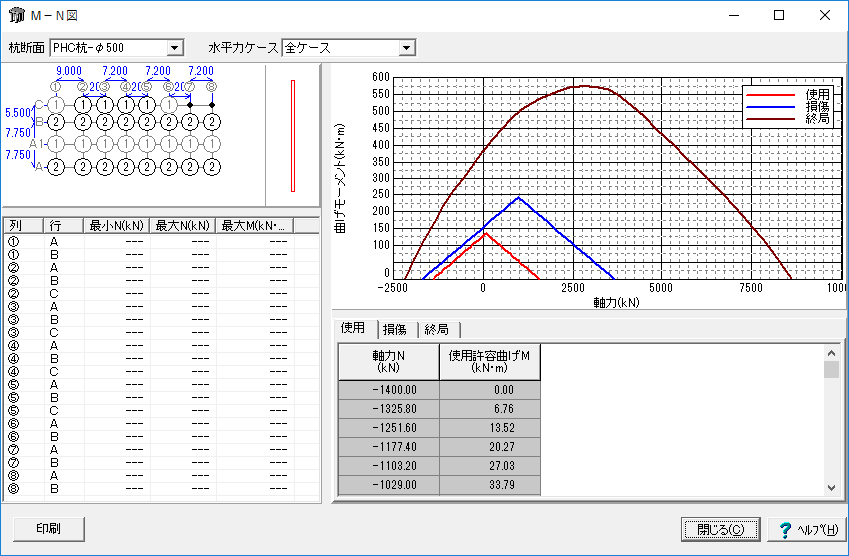849x556 pixels.
Task: Select the row ⑤ C in pile list
Action: [161, 410]
